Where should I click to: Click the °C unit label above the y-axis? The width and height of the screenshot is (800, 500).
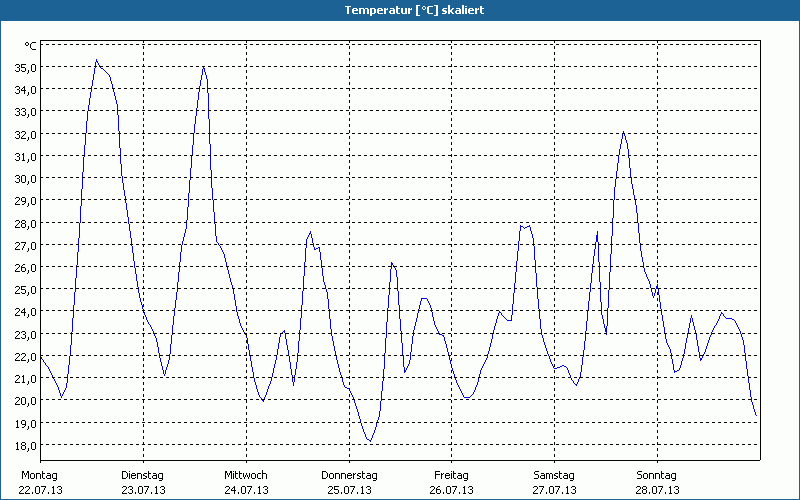coord(30,46)
